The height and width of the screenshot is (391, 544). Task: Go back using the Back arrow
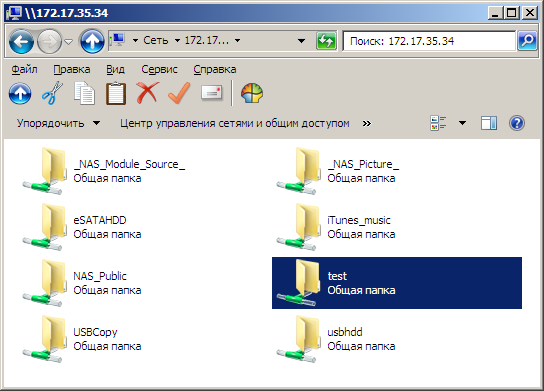click(21, 41)
